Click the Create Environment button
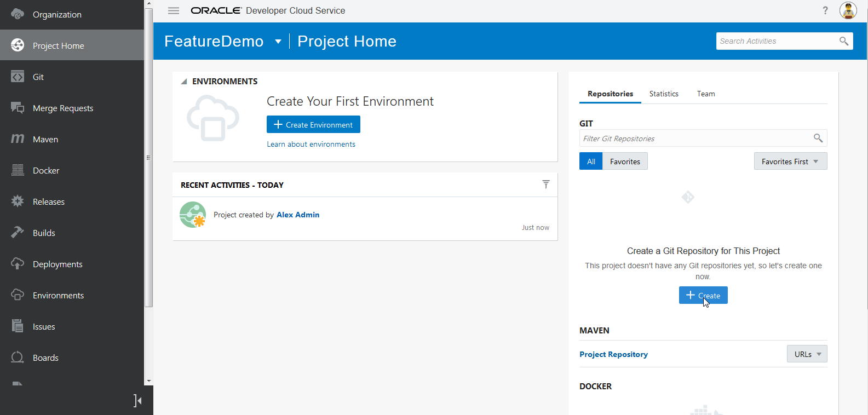Viewport: 868px width, 415px height. click(x=313, y=125)
